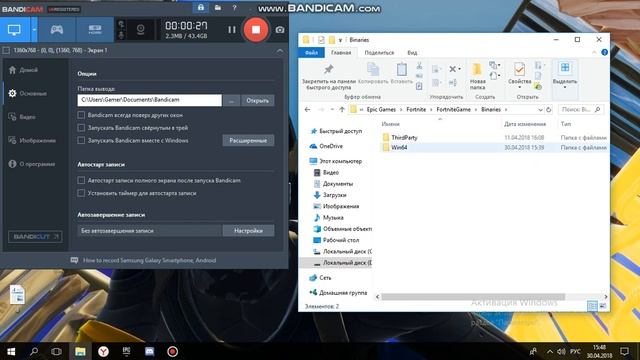640x360 pixels.
Task: Open Yandex Browser from taskbar
Action: (x=103, y=351)
